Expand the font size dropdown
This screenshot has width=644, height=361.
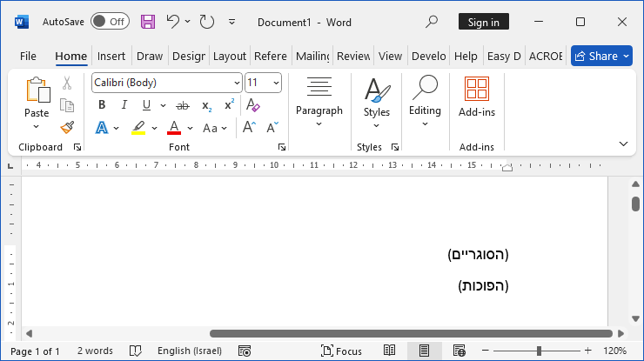(277, 83)
